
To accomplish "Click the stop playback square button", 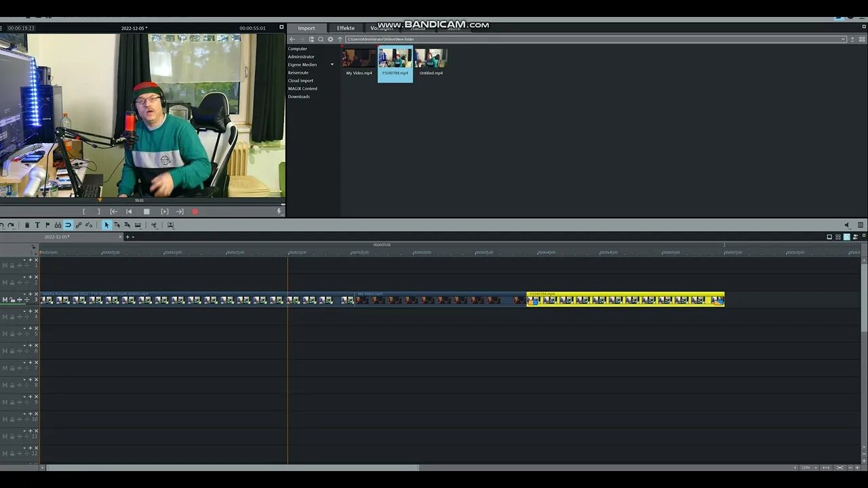I will [146, 211].
